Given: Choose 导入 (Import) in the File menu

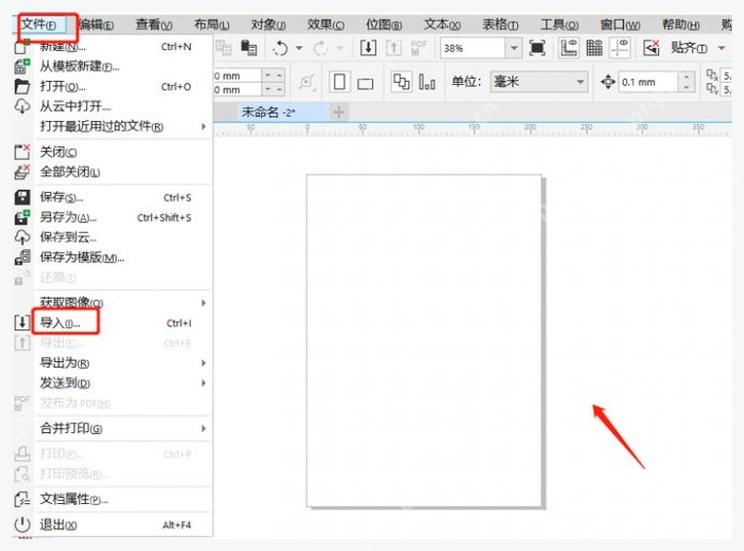Looking at the screenshot, I should [113, 323].
